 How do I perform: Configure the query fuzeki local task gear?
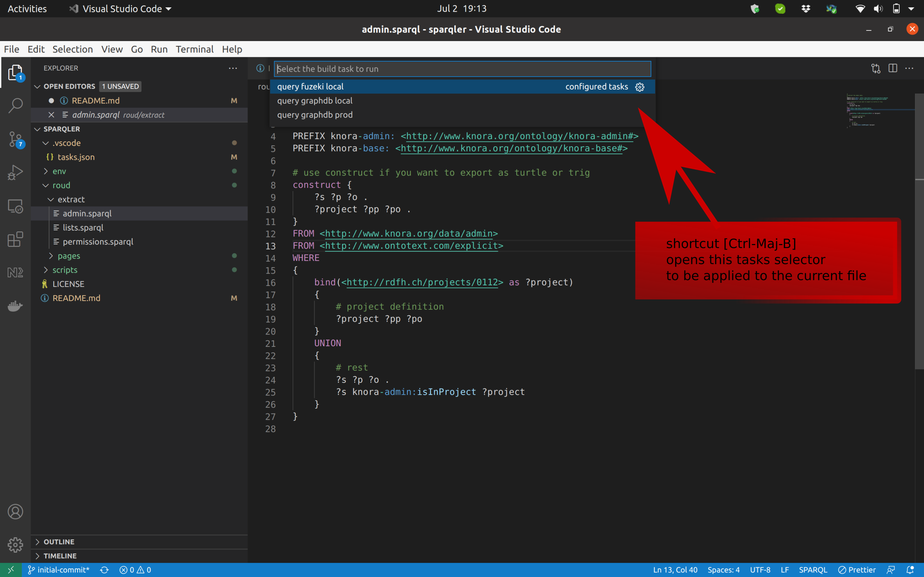(x=639, y=86)
